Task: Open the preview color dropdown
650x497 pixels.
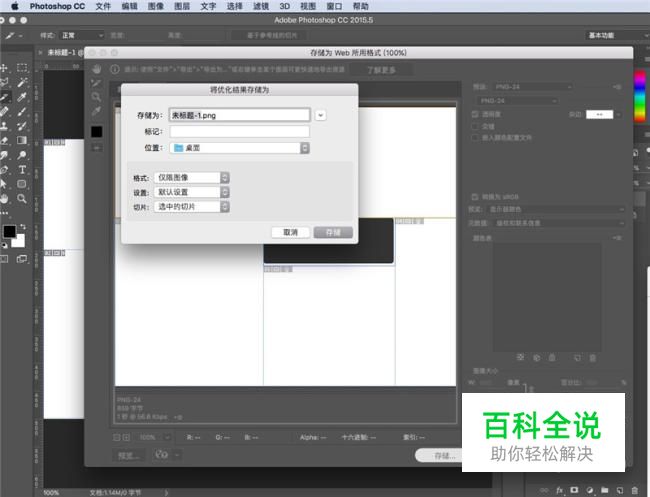Action: coord(556,209)
